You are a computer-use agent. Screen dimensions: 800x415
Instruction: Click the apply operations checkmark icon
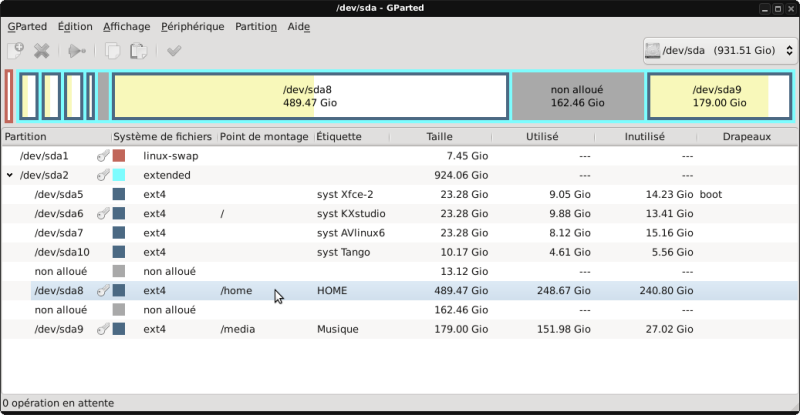click(174, 51)
